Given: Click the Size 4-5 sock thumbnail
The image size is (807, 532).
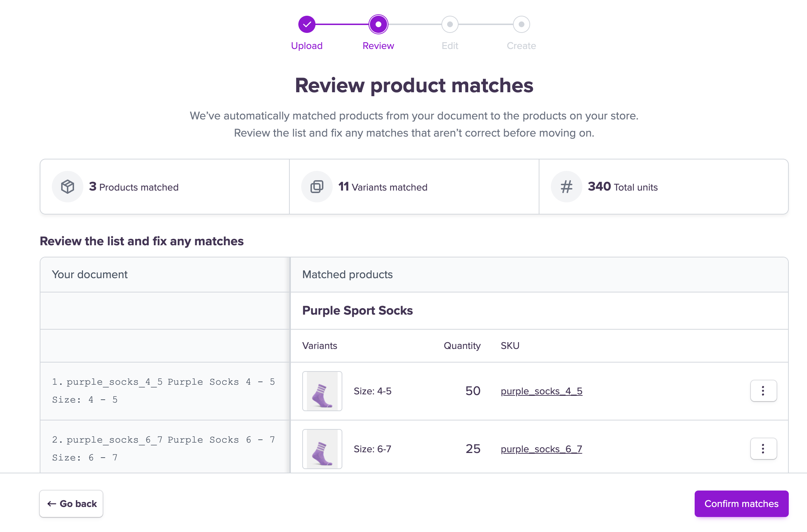Looking at the screenshot, I should pos(322,391).
